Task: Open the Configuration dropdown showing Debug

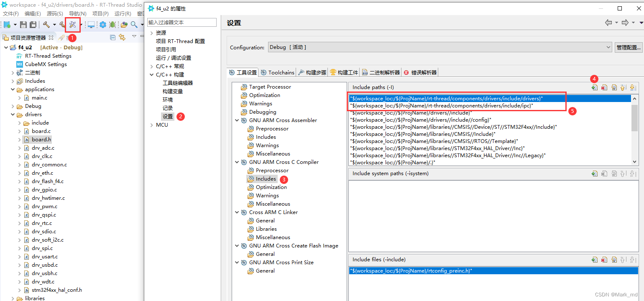Action: point(440,47)
